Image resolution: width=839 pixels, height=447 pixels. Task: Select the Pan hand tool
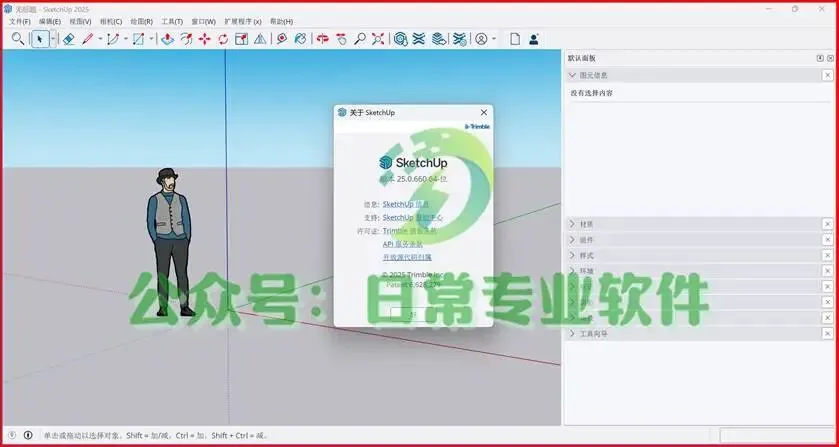coord(341,39)
